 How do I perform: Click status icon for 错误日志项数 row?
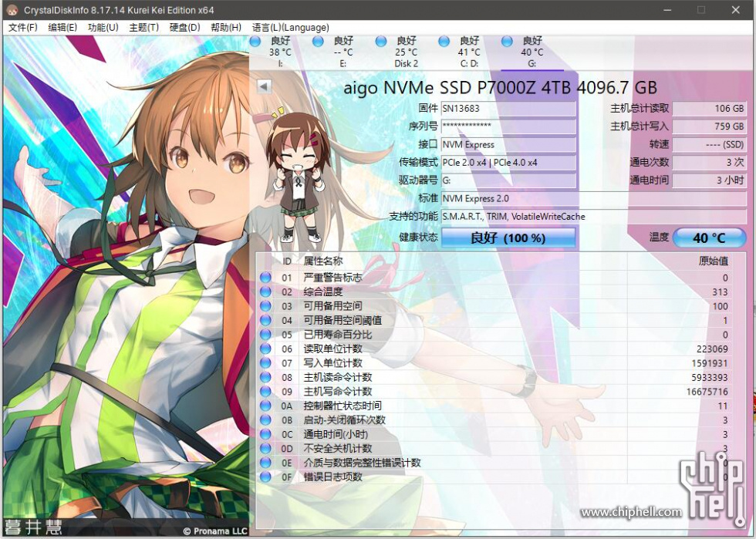265,477
